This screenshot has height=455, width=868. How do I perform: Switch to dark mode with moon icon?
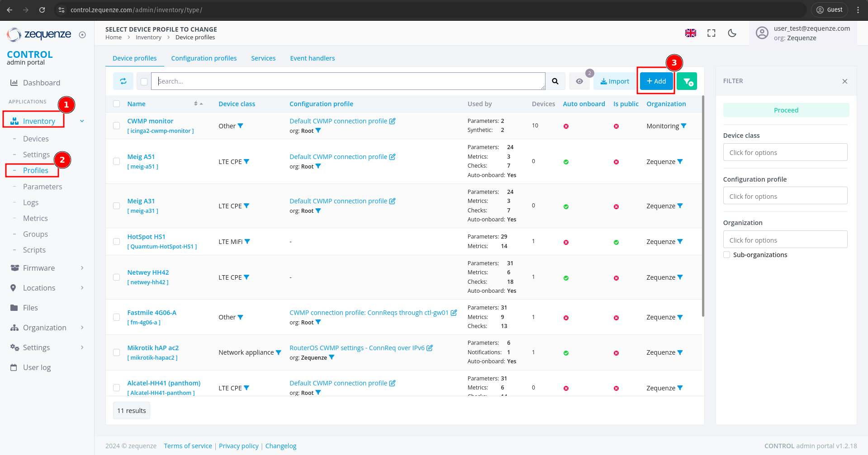732,33
